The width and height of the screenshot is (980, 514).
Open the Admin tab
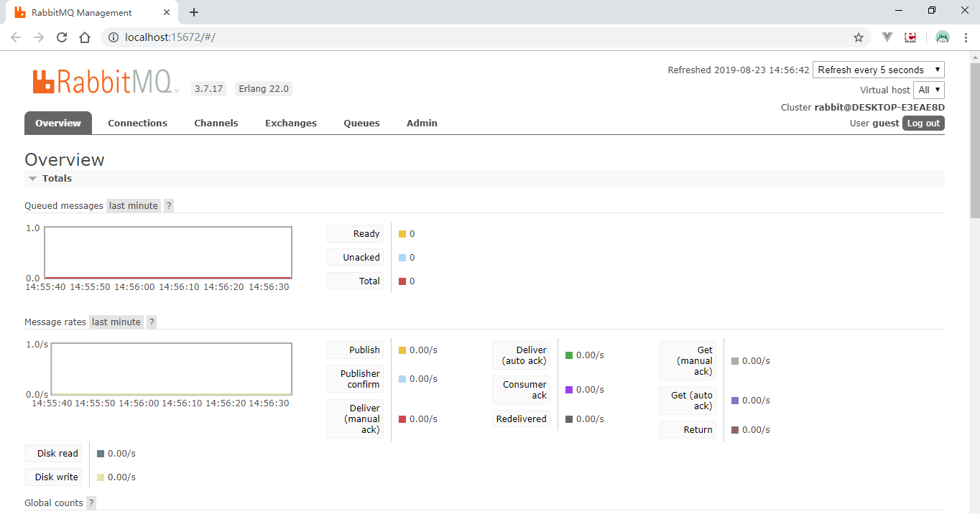(x=422, y=123)
